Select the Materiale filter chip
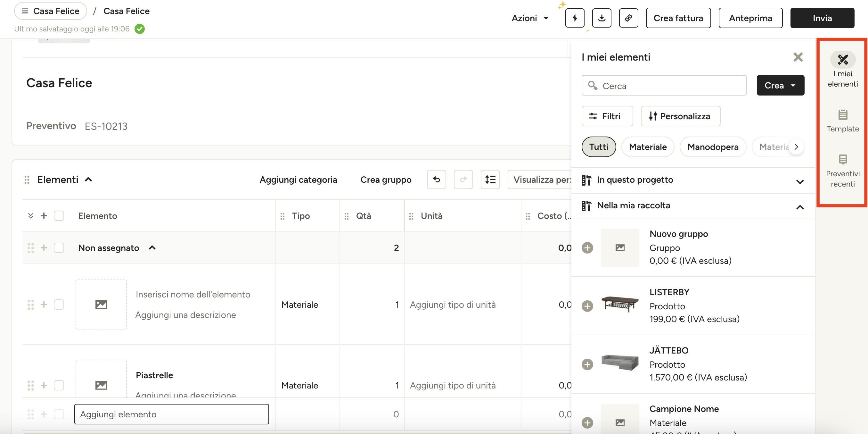868x434 pixels. coord(648,147)
